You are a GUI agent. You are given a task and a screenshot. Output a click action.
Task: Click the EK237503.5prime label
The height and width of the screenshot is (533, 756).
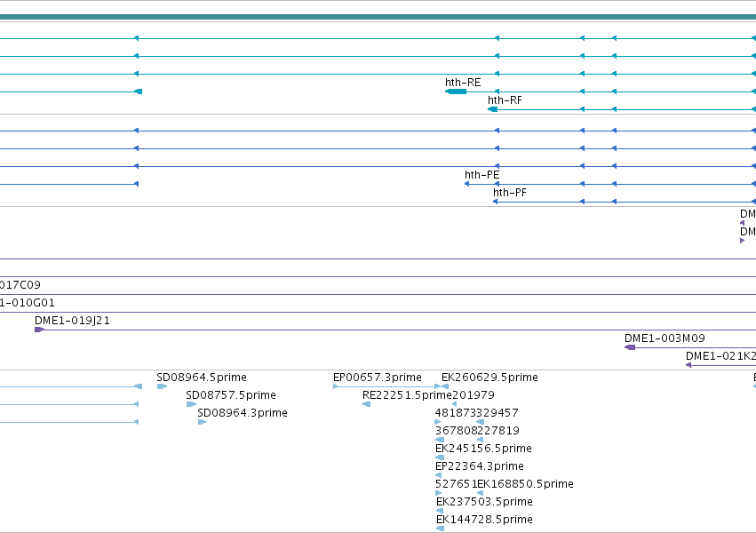484,502
